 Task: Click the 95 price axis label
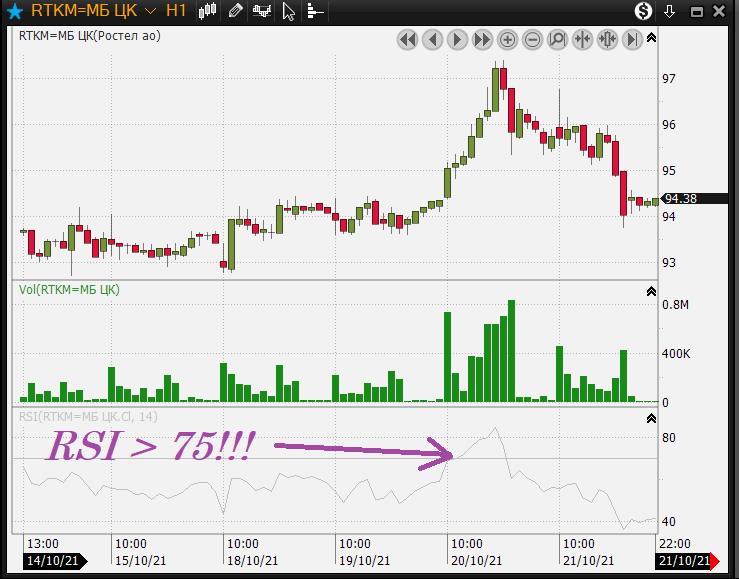(669, 171)
